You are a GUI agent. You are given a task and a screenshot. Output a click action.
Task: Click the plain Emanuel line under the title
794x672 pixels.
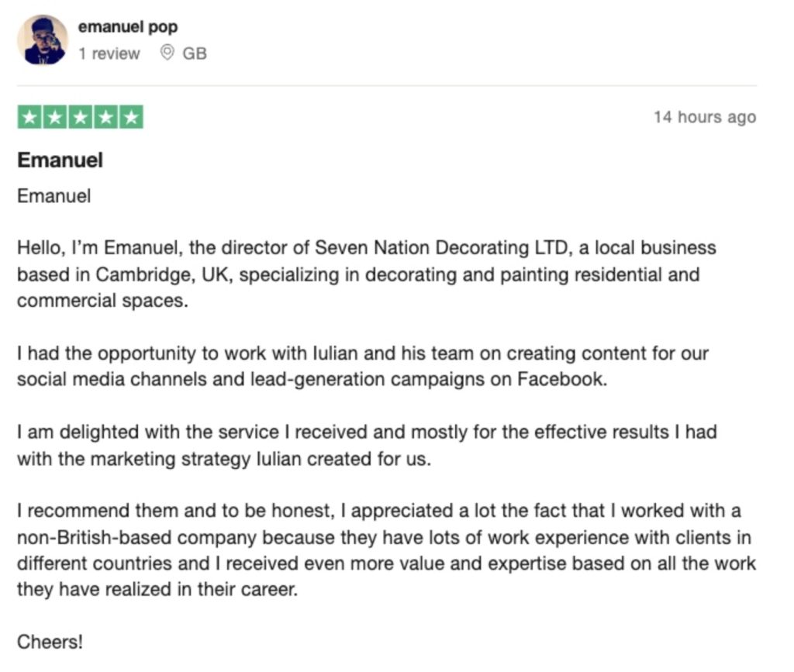[x=54, y=196]
